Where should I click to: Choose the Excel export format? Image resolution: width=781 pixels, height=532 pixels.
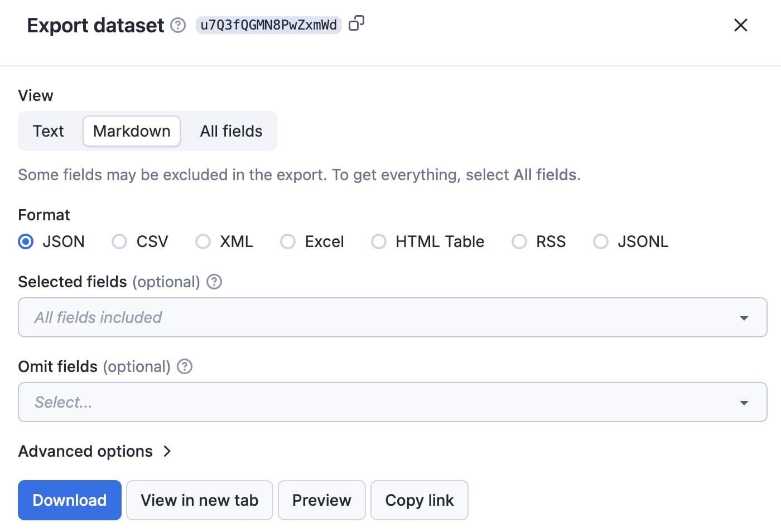click(288, 241)
